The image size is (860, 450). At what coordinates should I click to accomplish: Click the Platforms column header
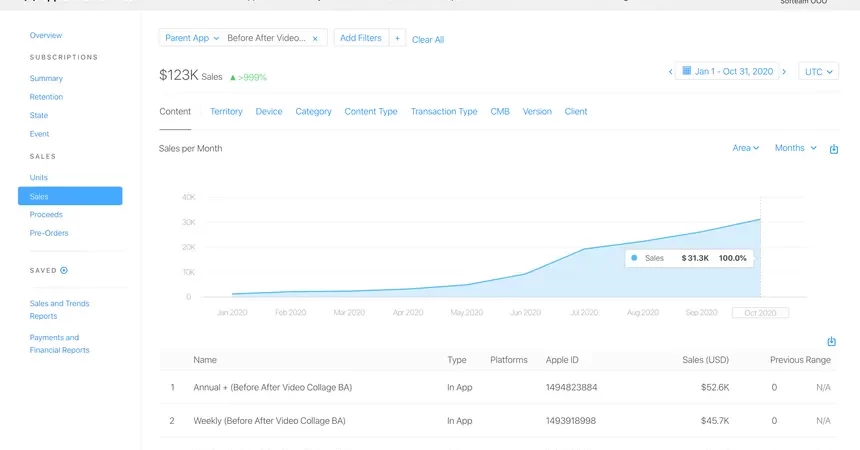[508, 360]
